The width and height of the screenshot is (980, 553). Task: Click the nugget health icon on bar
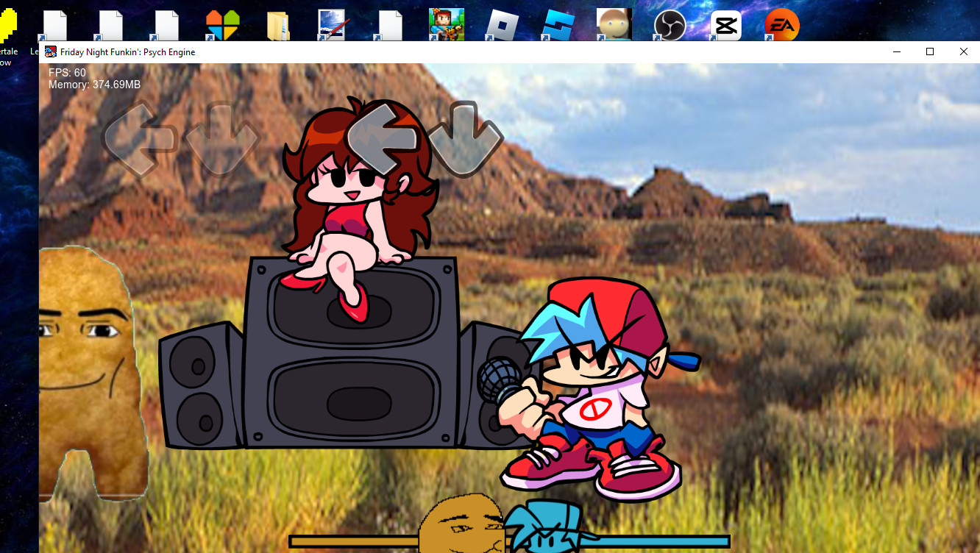461,524
